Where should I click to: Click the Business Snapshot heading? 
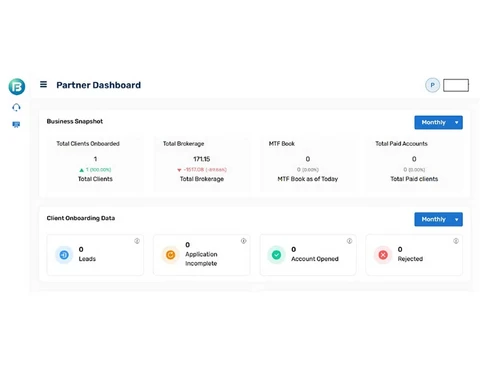click(x=75, y=121)
